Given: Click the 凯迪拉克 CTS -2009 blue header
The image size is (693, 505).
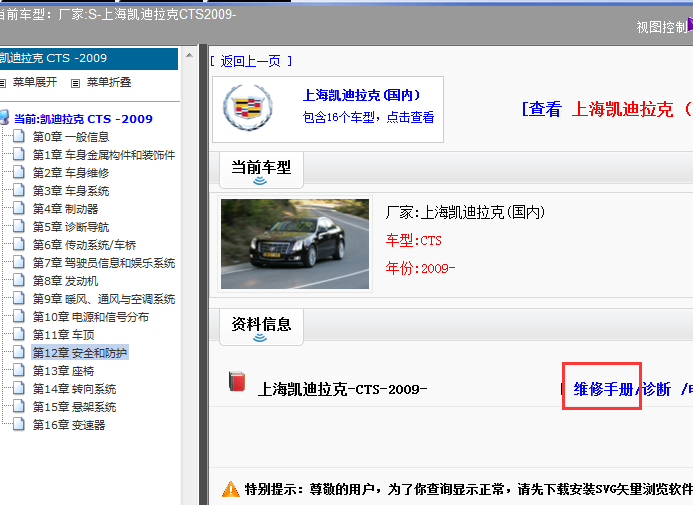Looking at the screenshot, I should (89, 58).
